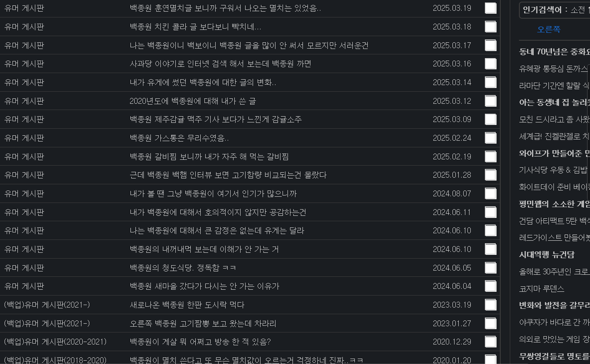The image size is (590, 364).
Task: Open the post 2020년도에 백종원에 대해 내가 쓴 글
Action: tap(193, 101)
